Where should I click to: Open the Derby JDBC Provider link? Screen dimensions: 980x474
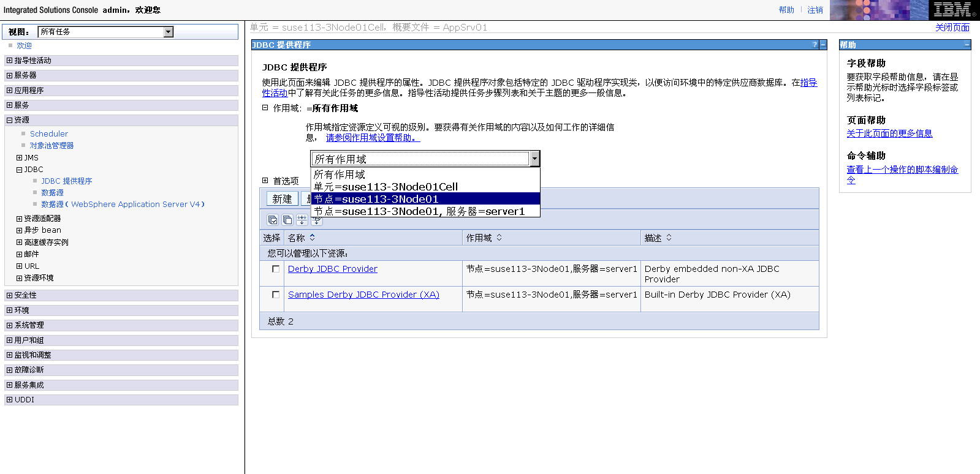pyautogui.click(x=332, y=269)
